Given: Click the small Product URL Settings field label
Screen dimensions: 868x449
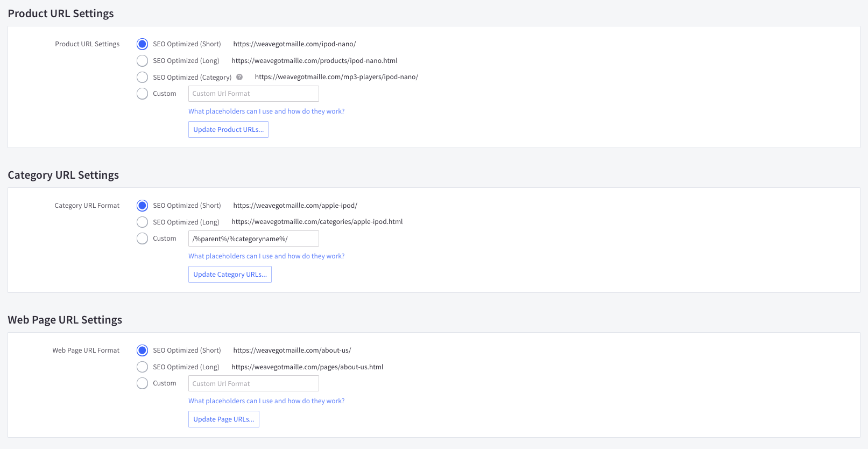Looking at the screenshot, I should (x=87, y=44).
